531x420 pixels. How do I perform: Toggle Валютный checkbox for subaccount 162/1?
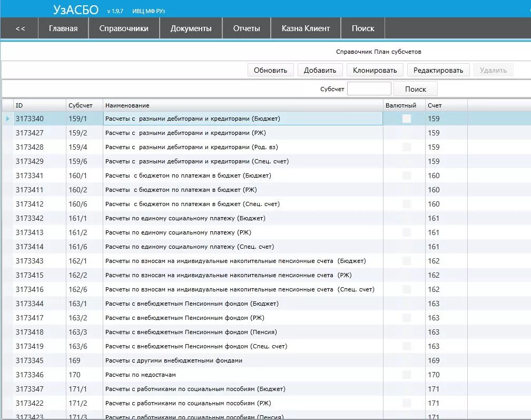[406, 261]
